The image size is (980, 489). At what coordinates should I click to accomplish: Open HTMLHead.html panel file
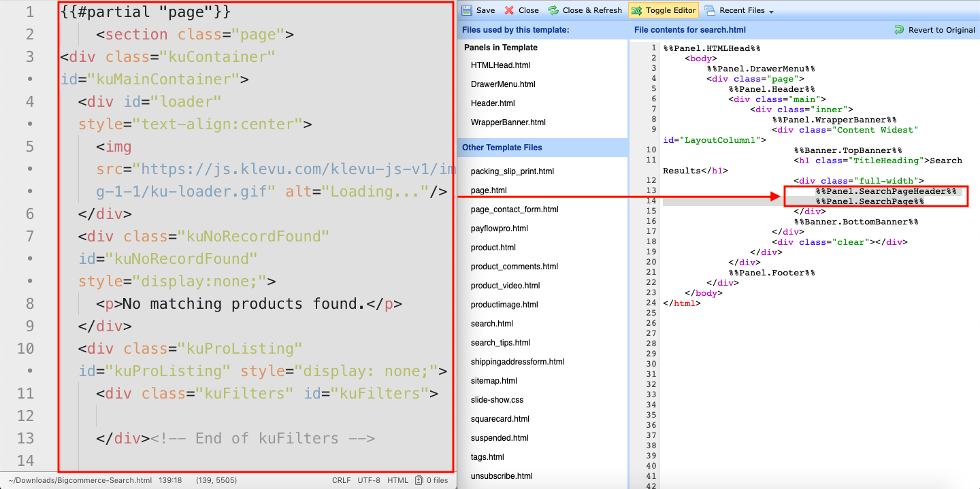tap(500, 65)
